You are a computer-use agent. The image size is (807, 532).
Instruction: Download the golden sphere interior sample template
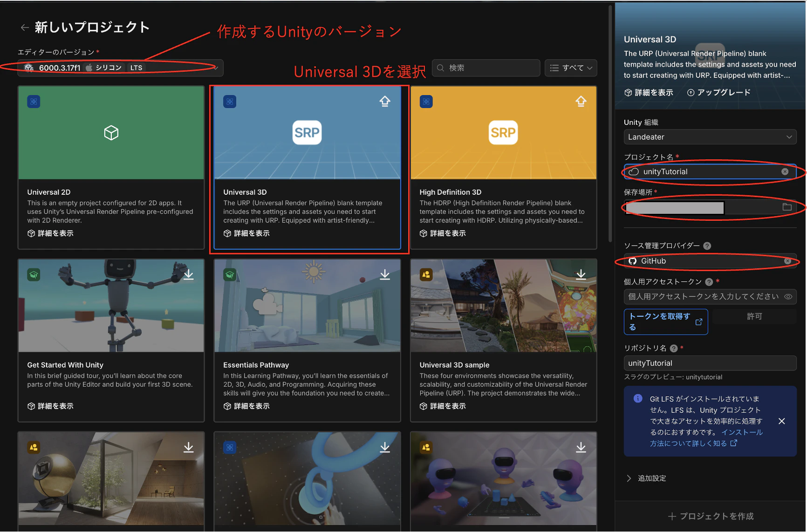189,447
